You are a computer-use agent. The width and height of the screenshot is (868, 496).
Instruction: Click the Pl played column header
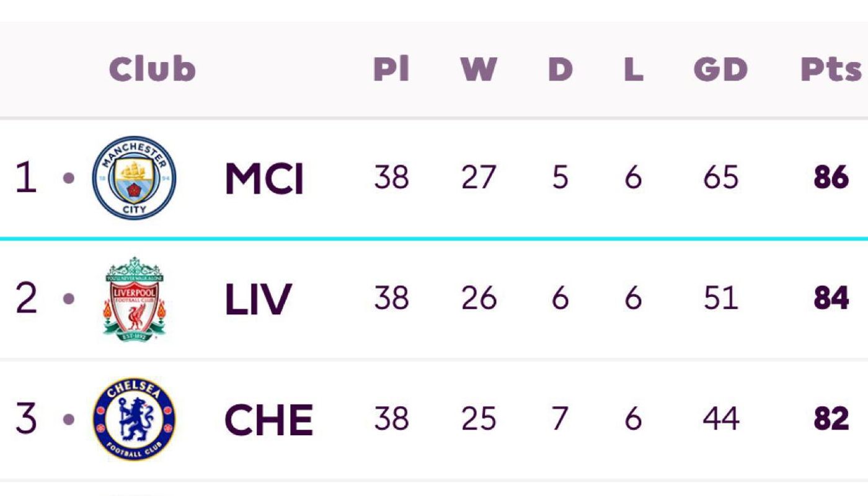tap(391, 69)
